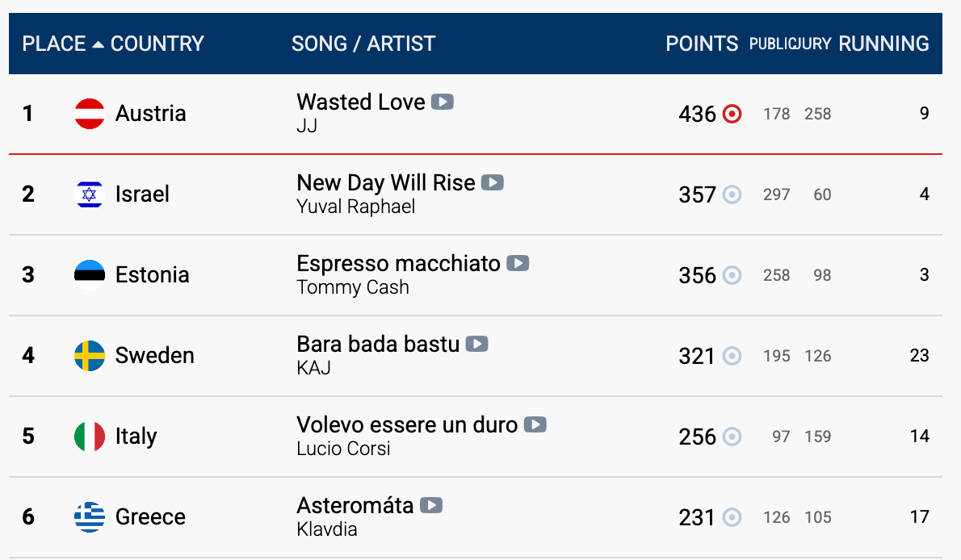
Task: Play the New Day Will Rise video
Action: click(x=492, y=182)
